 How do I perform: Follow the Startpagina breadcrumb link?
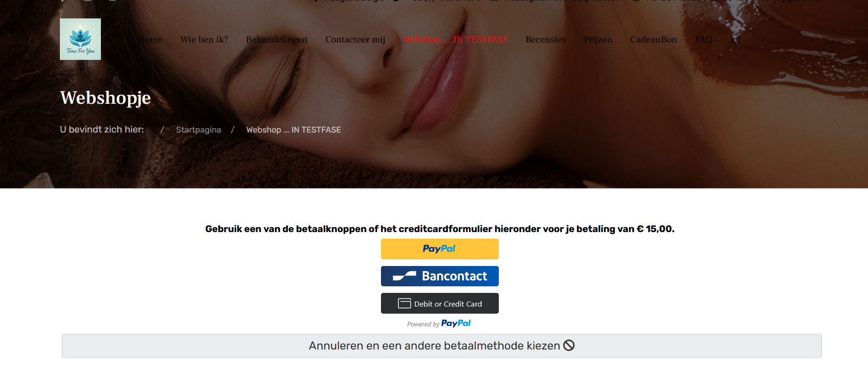point(198,130)
